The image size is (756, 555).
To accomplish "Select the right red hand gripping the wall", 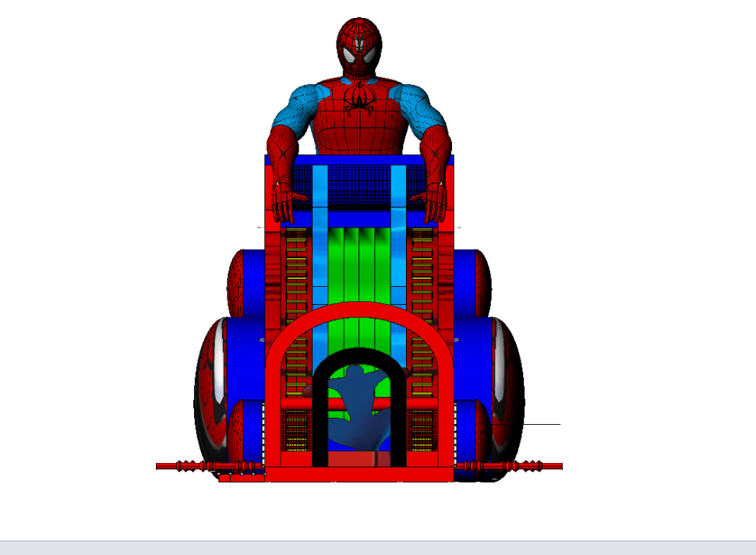I will 433,201.
